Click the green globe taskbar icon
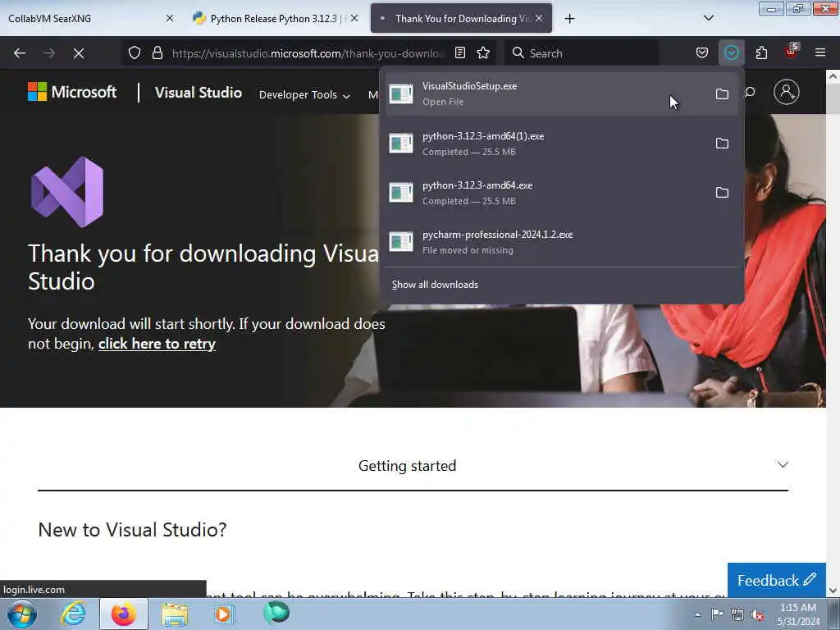Viewport: 840px width, 630px height. coord(276,614)
